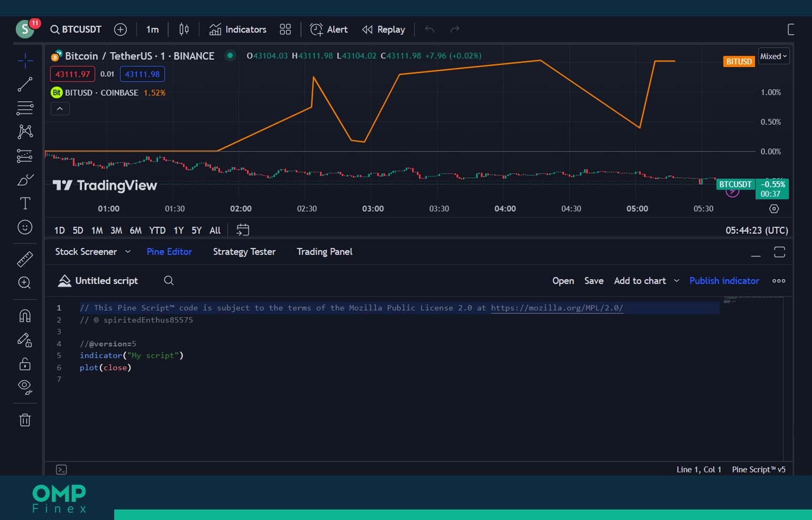The image size is (812, 520).
Task: Set the time range to YTD
Action: pos(157,230)
